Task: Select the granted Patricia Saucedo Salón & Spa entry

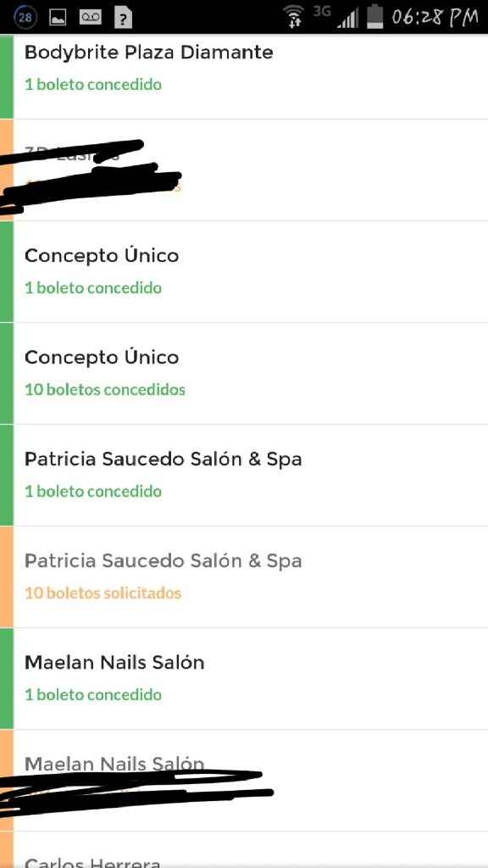Action: (x=244, y=475)
